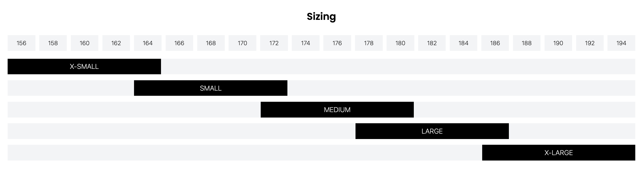Click the 194 height box

pyautogui.click(x=621, y=43)
